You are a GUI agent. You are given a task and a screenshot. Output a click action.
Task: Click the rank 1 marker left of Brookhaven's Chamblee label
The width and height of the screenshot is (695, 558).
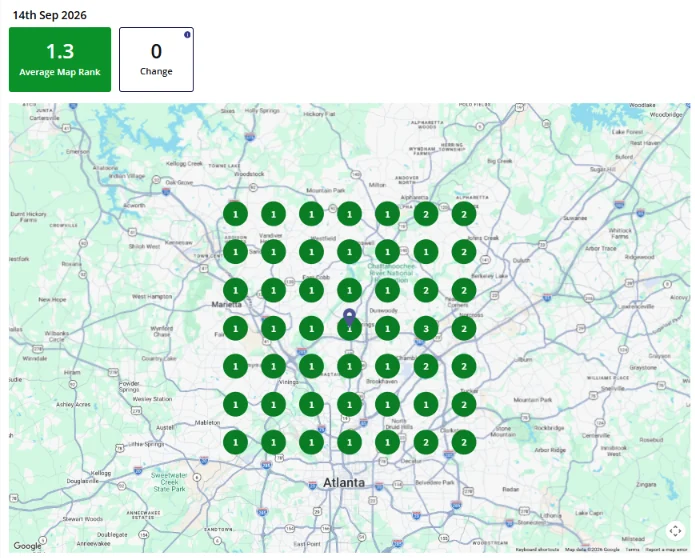pos(388,367)
